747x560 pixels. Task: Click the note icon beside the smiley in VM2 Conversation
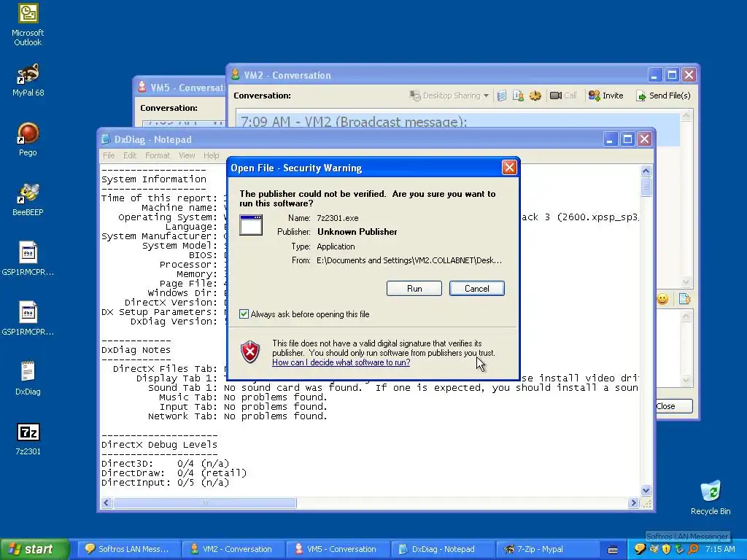(x=684, y=299)
